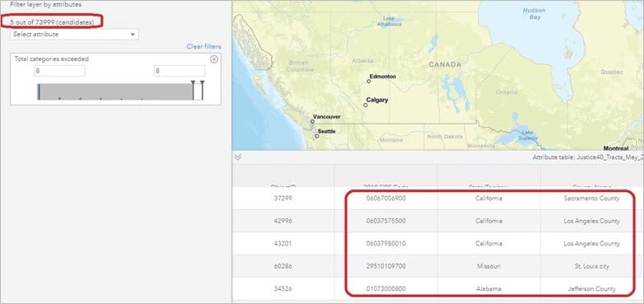Click Los Angeles County in row 42996
Viewport: 644px width, 304px height.
[x=592, y=221]
